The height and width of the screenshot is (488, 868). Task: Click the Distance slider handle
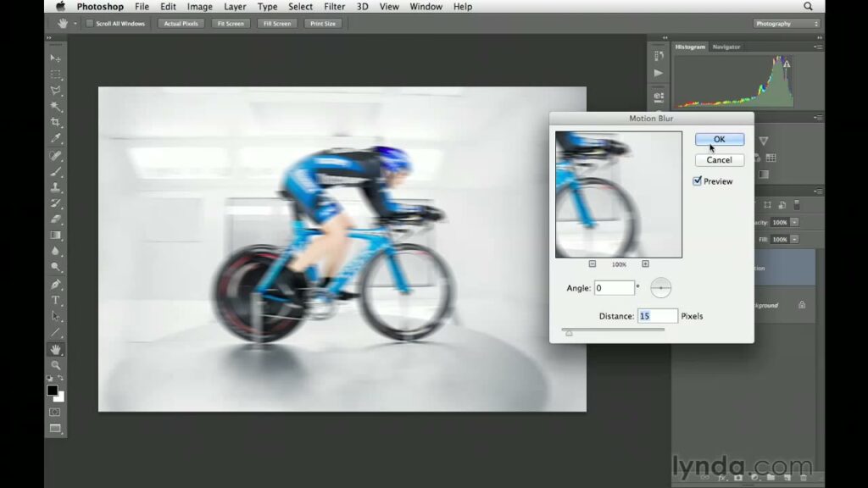pyautogui.click(x=569, y=333)
